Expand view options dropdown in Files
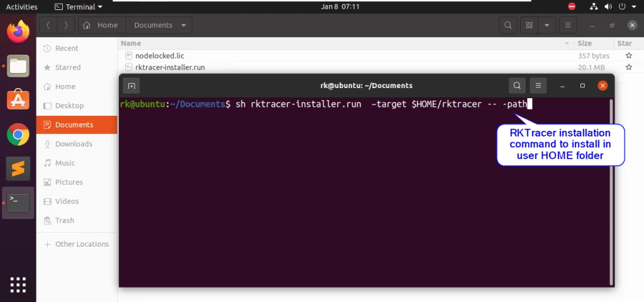644x302 pixels. [547, 25]
